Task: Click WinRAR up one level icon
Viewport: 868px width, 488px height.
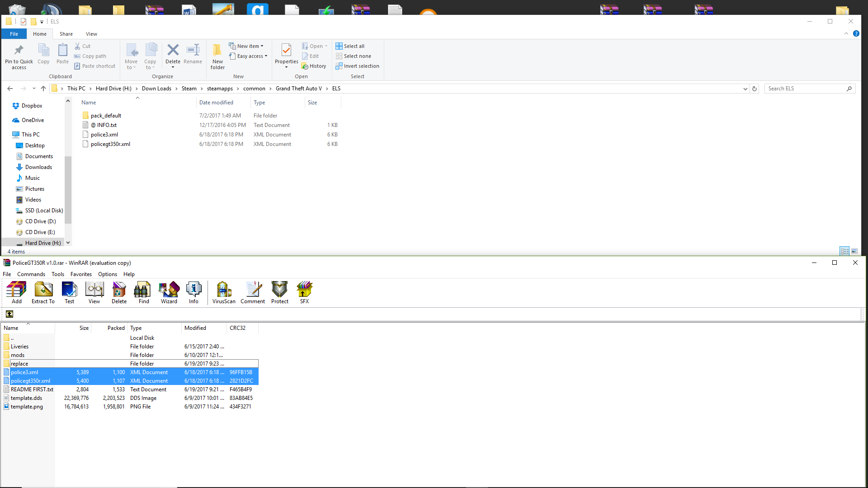Action: pos(9,314)
